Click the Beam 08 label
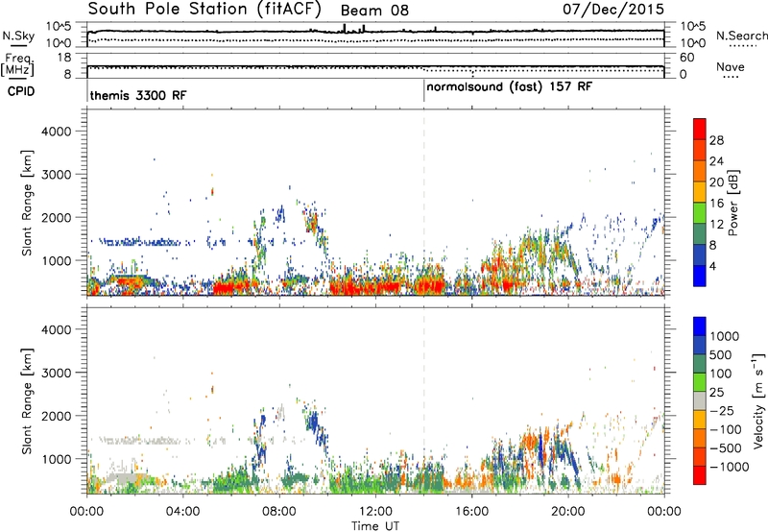 pos(374,11)
